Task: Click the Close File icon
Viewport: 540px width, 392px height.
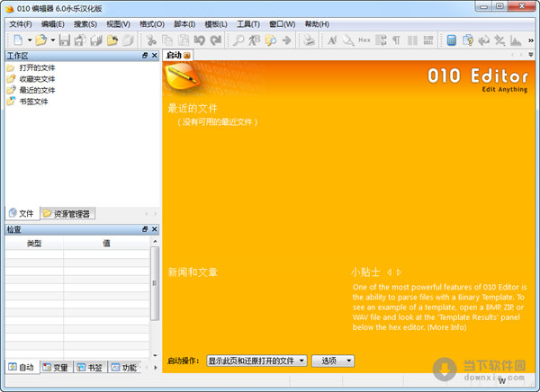Action: click(128, 40)
